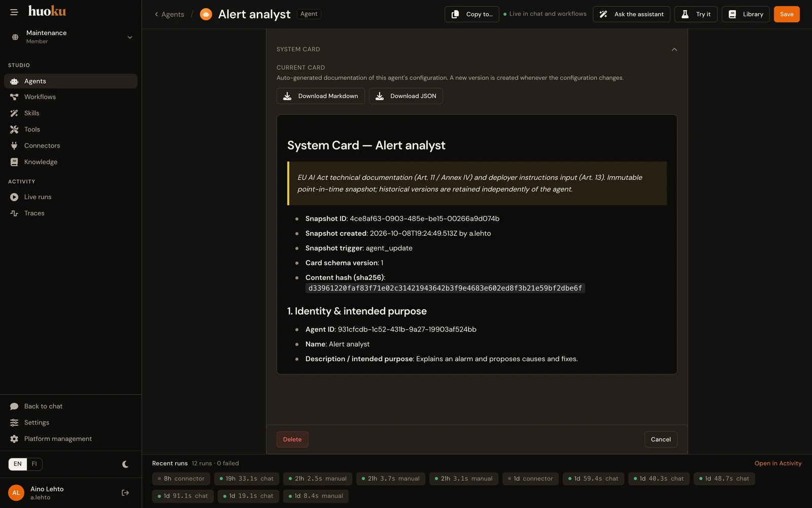The image size is (812, 508).
Task: Open in Activity link
Action: pos(778,463)
